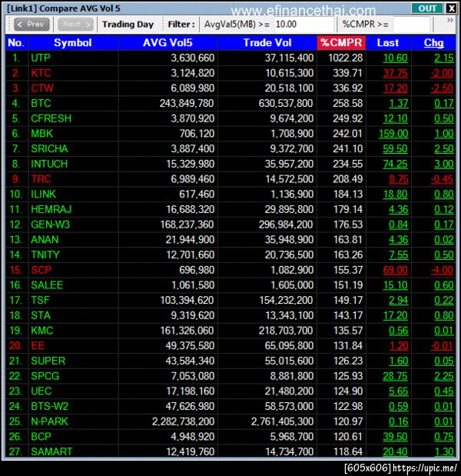Open KTC last price 37.75
The image size is (461, 476).
coord(395,73)
